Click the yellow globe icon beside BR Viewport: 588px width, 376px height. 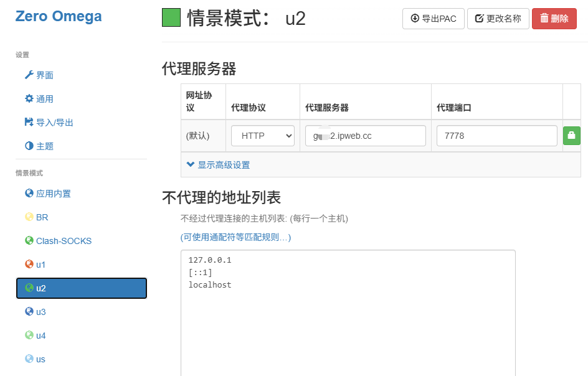point(29,217)
